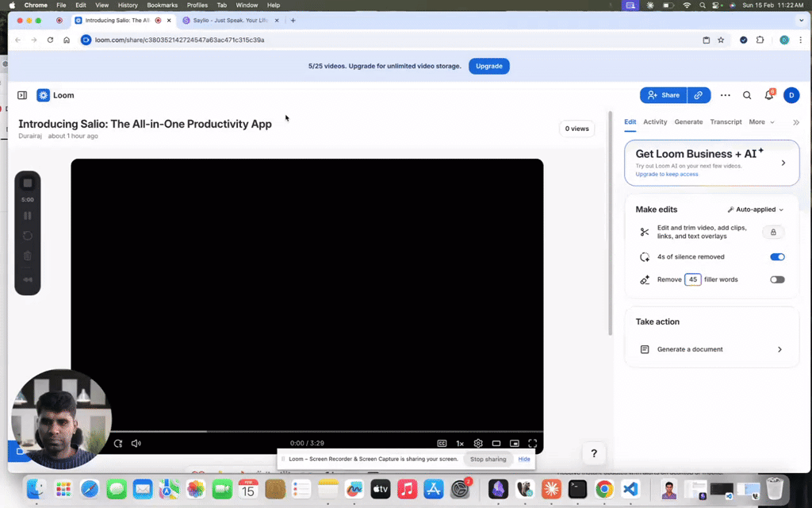The height and width of the screenshot is (508, 812).
Task: Open the three-dot more options menu
Action: 725,95
